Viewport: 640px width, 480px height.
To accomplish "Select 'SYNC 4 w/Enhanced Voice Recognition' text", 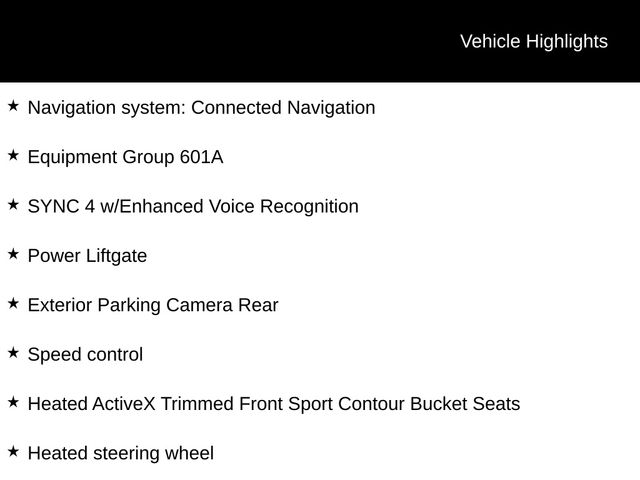I will (x=193, y=207).
